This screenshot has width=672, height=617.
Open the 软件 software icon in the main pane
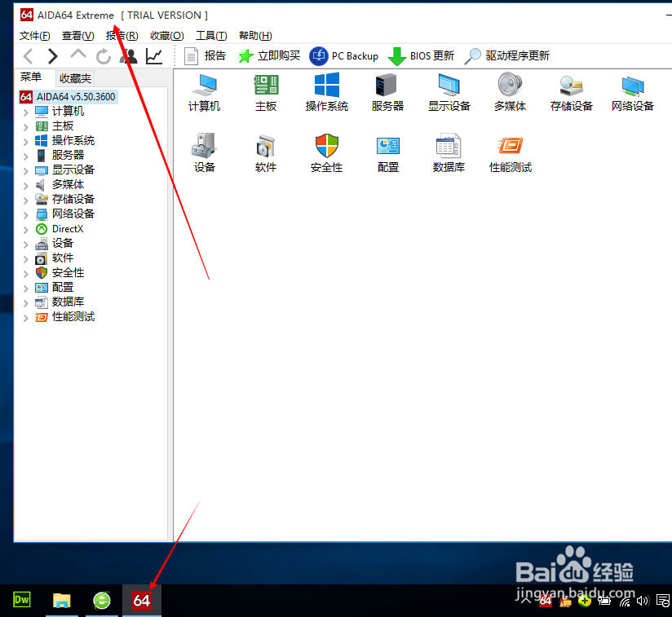[266, 153]
